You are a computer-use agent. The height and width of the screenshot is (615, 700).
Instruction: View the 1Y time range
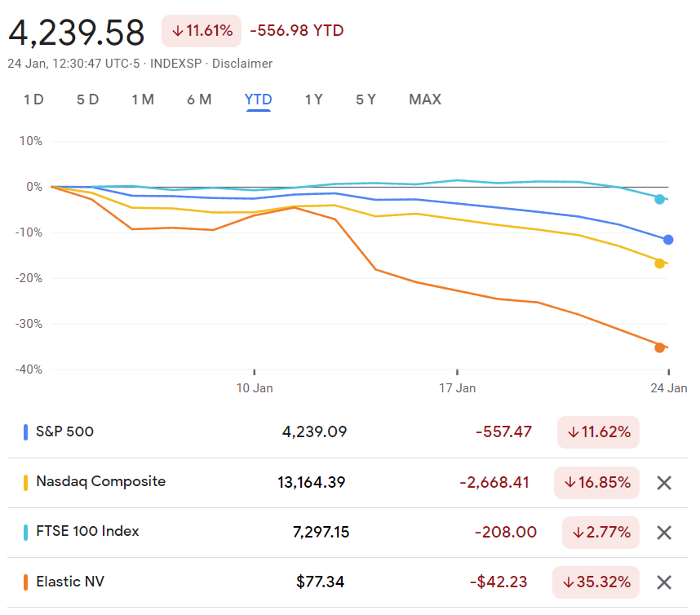(x=313, y=100)
